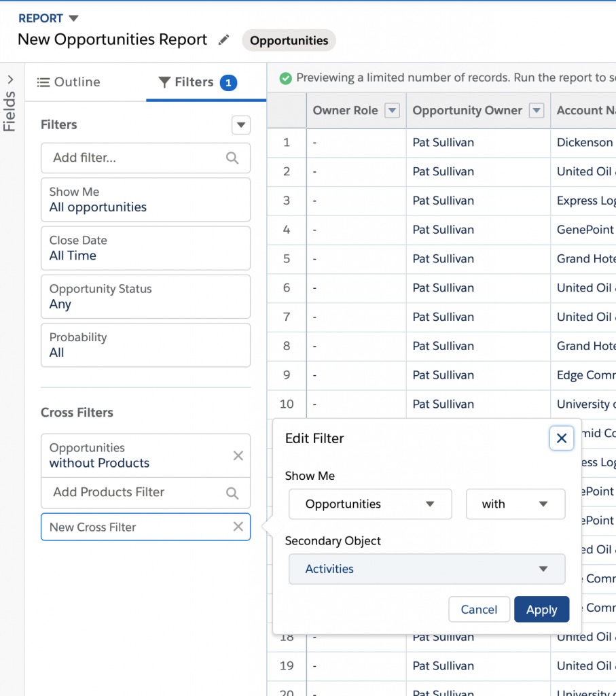Click the REPORT label
Image resolution: width=616 pixels, height=696 pixels.
(x=41, y=18)
